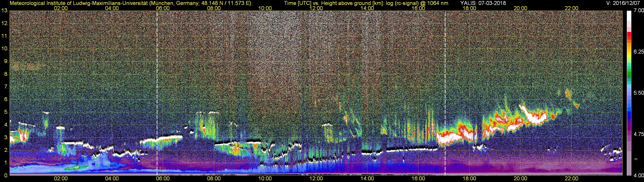Click the 1 km height axis label
This screenshot has width=644, height=182.
[6, 163]
